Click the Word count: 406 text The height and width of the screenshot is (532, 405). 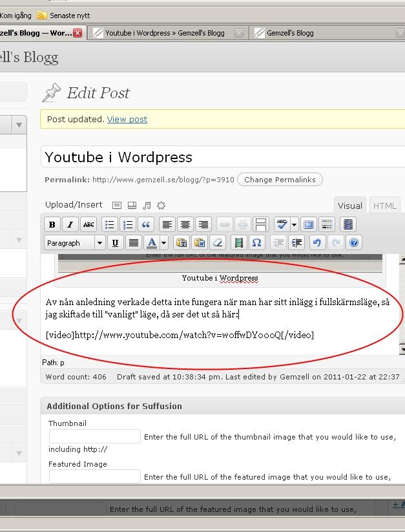pyautogui.click(x=76, y=377)
